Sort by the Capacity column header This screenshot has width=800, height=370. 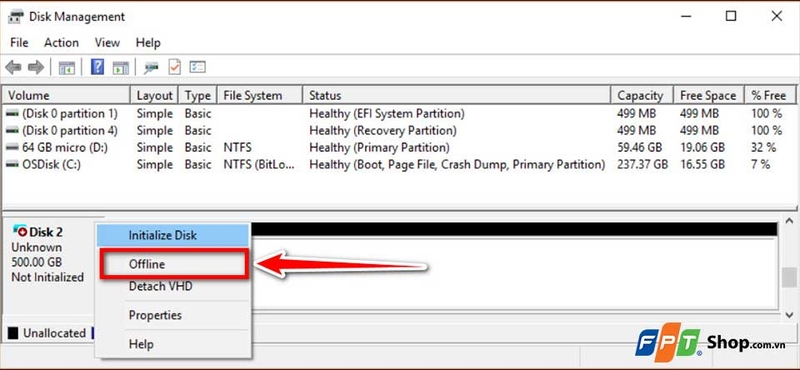pos(642,95)
